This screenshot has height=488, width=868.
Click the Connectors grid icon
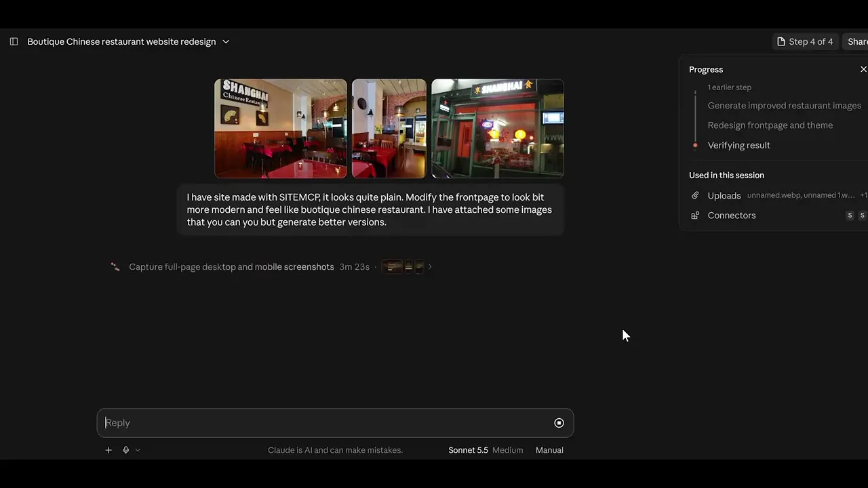(x=695, y=216)
